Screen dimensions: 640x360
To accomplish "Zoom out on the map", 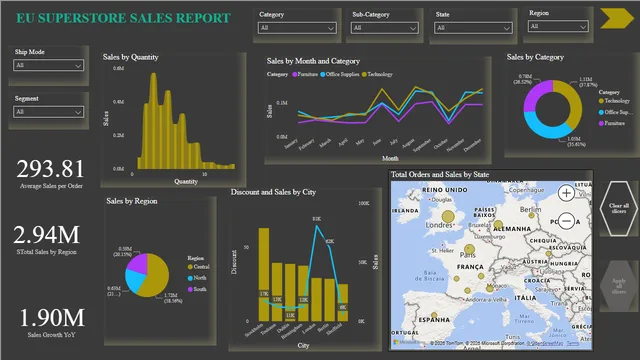I will [x=566, y=221].
